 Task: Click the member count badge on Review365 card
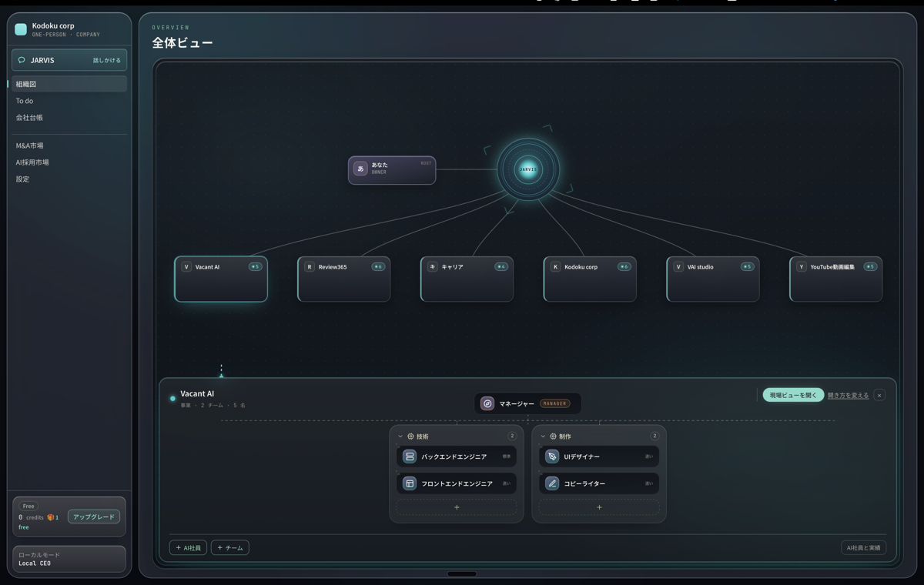[378, 267]
